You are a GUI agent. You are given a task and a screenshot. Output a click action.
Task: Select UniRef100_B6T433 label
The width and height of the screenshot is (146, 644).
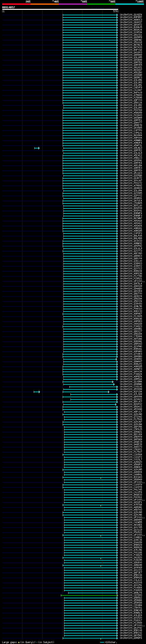point(131,47)
